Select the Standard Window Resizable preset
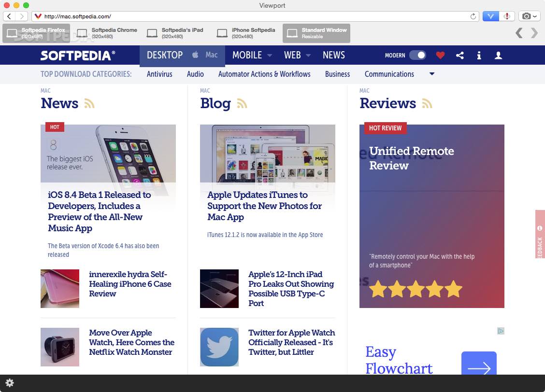 (x=316, y=33)
